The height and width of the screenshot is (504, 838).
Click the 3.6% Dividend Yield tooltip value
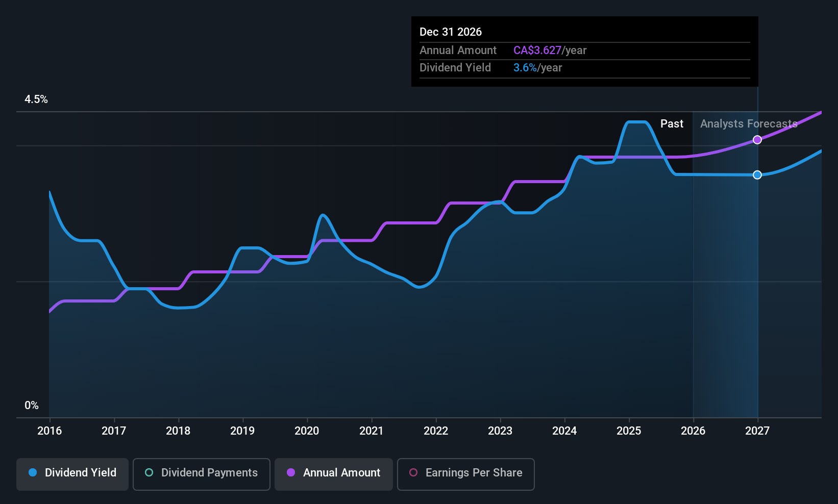tap(525, 68)
